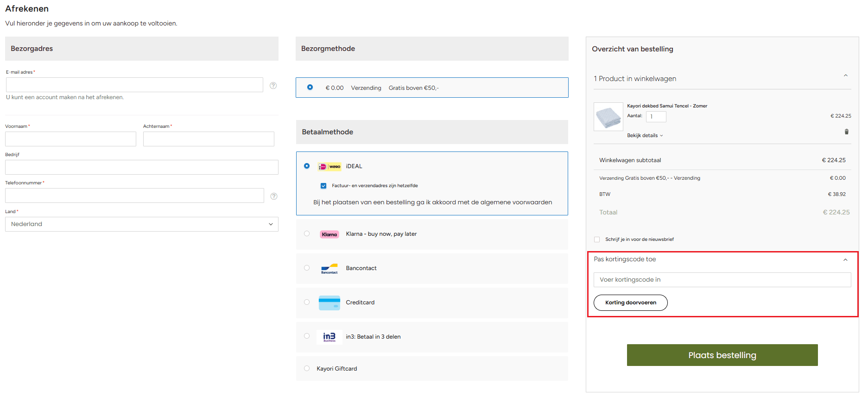Expand Bekijk details for the product
The image size is (868, 397).
645,136
